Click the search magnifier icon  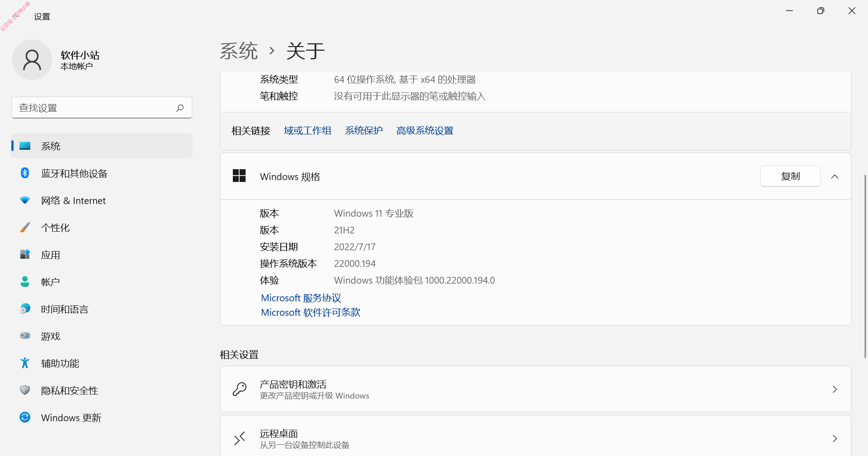click(180, 108)
